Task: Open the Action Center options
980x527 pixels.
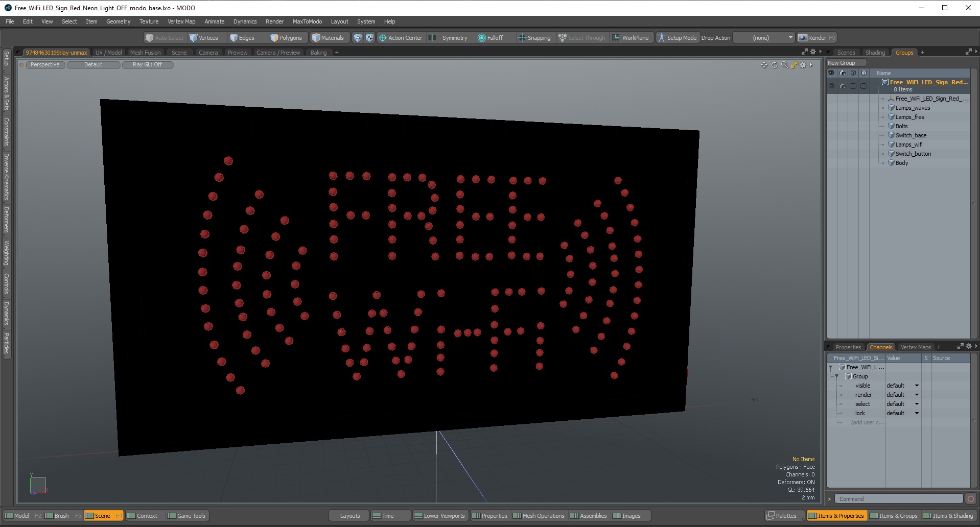Action: 401,38
